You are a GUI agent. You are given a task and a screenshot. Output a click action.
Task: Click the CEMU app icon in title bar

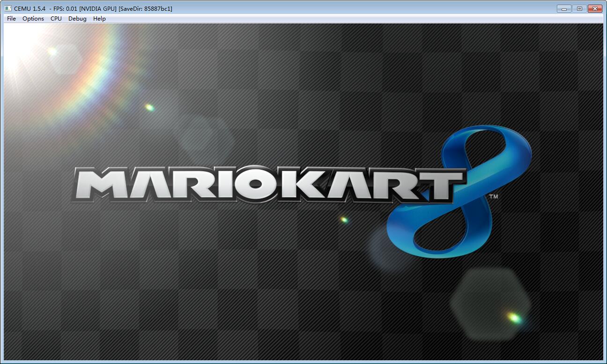[x=8, y=8]
